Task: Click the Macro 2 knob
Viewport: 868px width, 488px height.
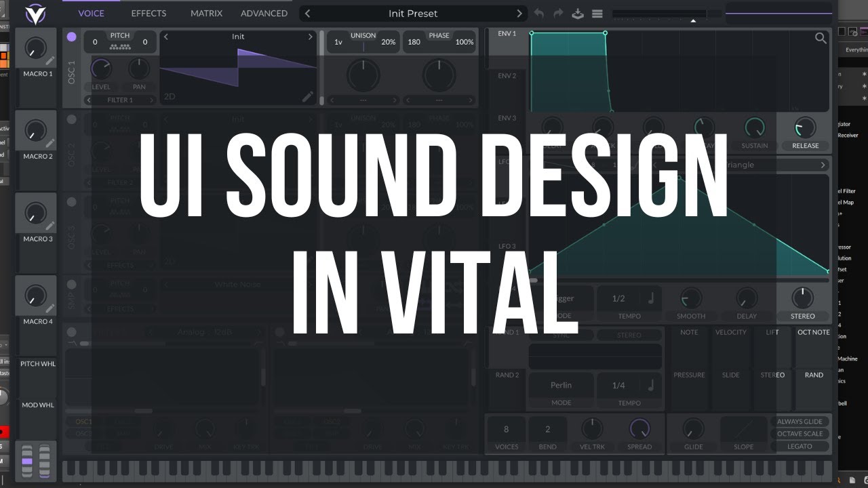Action: [35, 130]
